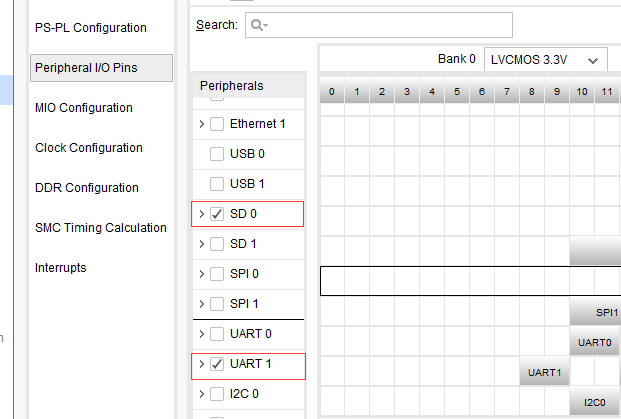Expand the UART 0 tree row

click(202, 334)
